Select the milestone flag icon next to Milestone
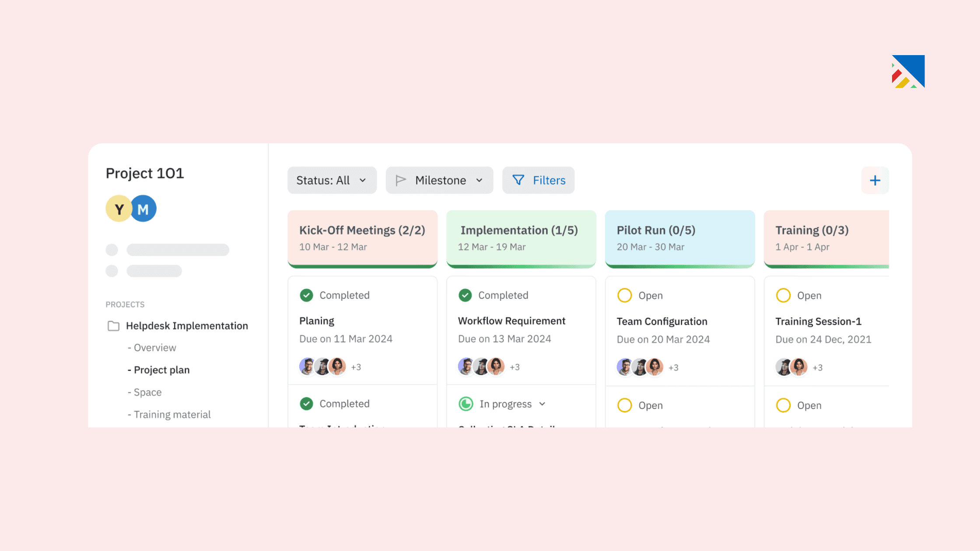The width and height of the screenshot is (980, 551). click(x=401, y=180)
